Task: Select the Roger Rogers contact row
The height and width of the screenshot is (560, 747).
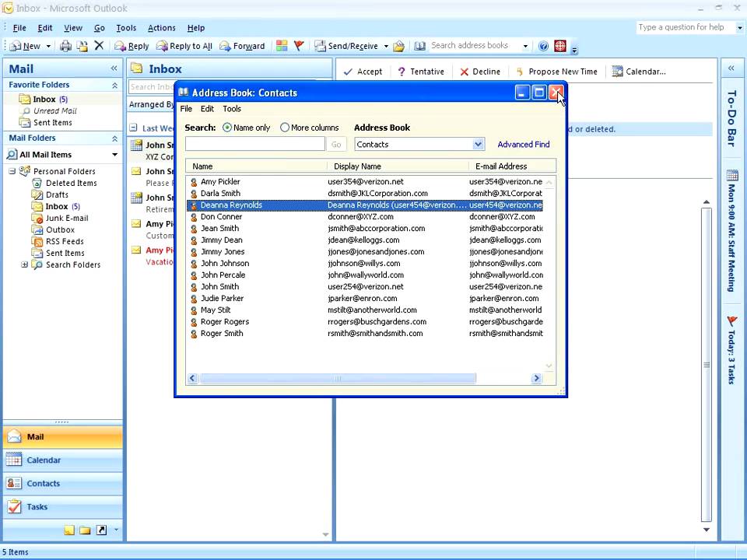Action: coord(364,321)
